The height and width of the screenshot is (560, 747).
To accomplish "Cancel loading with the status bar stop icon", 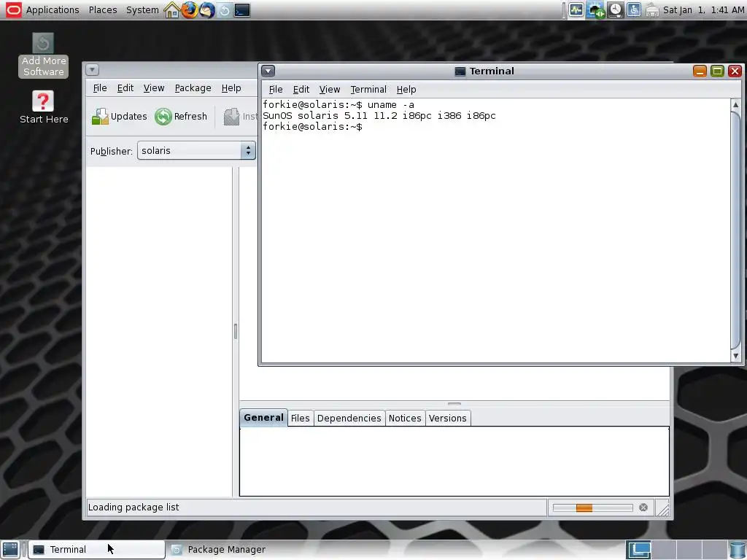I will click(643, 507).
